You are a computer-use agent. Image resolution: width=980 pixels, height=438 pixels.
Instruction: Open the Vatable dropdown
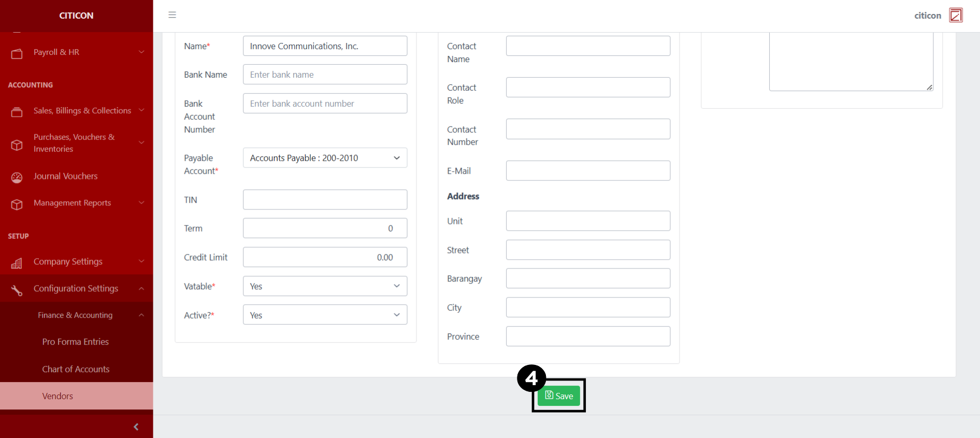(x=325, y=286)
